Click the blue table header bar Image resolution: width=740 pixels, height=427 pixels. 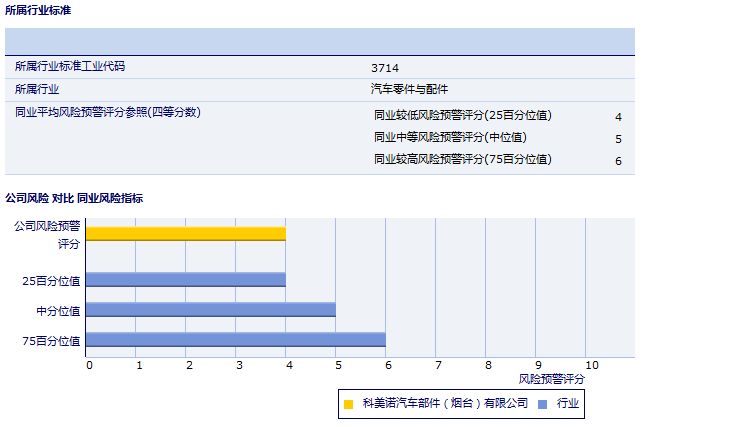click(320, 41)
